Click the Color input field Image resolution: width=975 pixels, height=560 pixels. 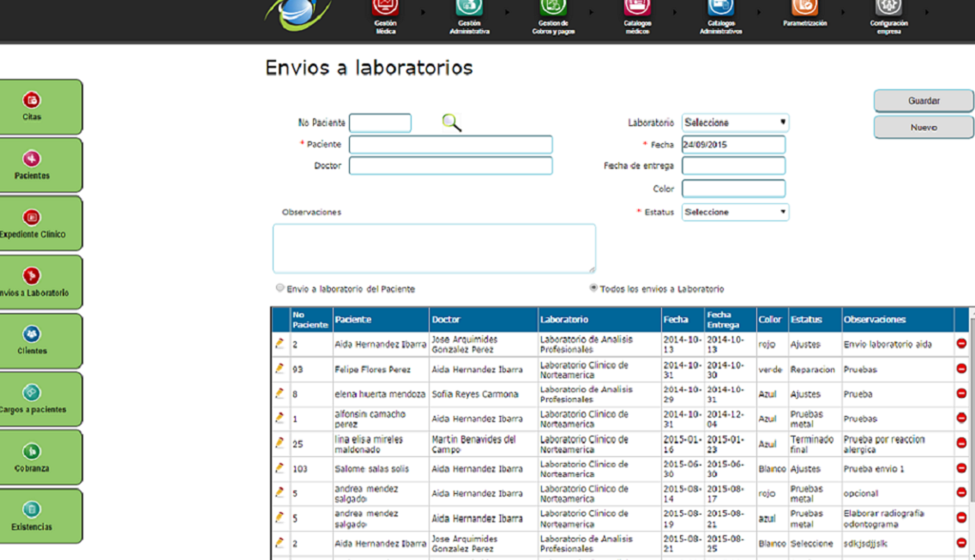click(x=733, y=189)
